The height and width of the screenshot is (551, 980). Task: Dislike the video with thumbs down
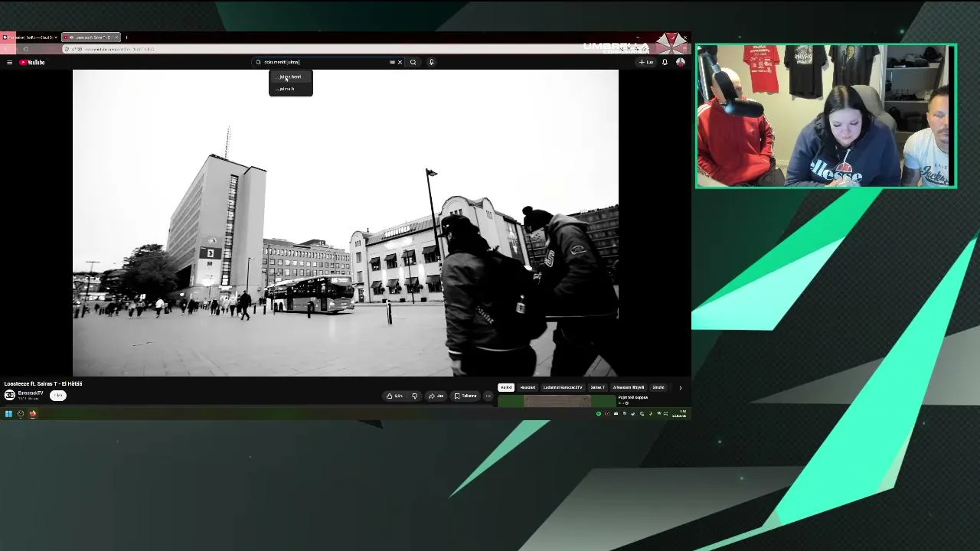[415, 396]
